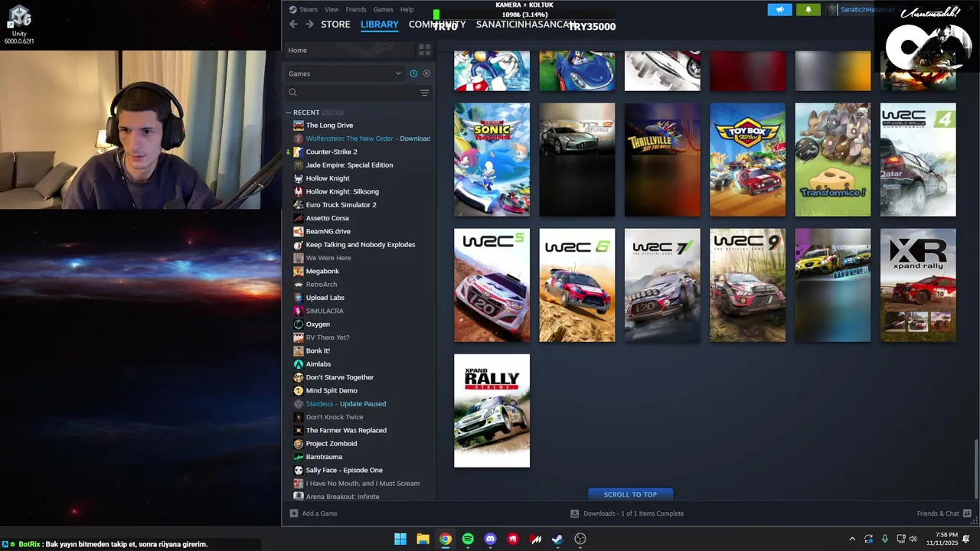Image resolution: width=980 pixels, height=551 pixels.
Task: Click the library grid vertical scrollbar thumb
Action: tap(975, 468)
